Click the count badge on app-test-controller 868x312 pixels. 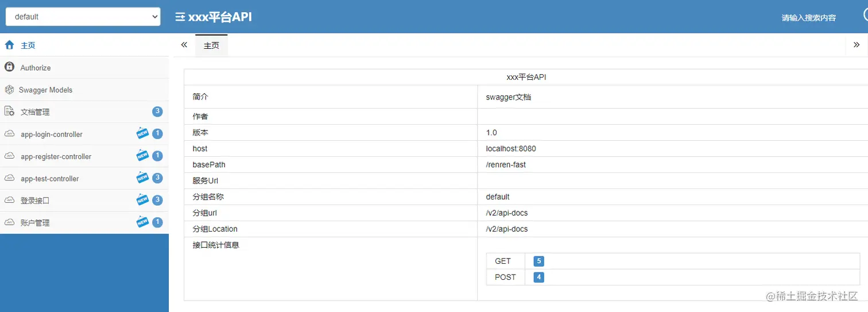click(157, 178)
